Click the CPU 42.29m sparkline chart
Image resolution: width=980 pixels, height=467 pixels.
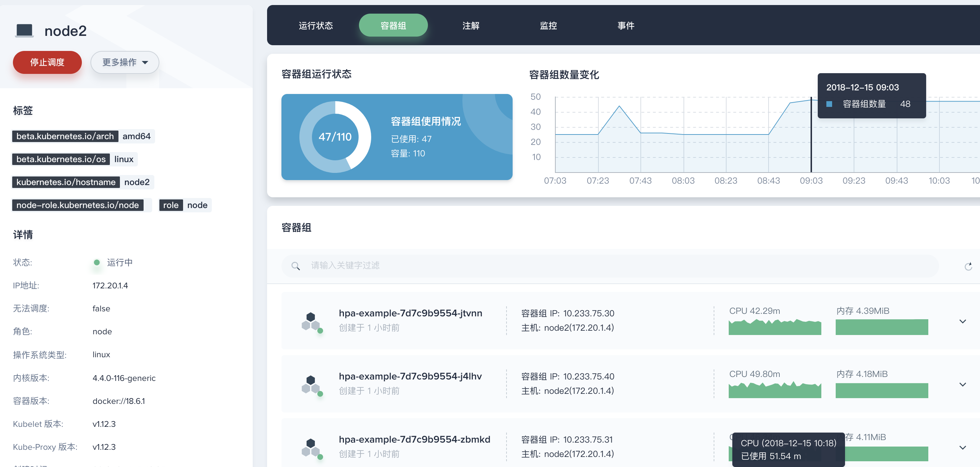(x=775, y=327)
